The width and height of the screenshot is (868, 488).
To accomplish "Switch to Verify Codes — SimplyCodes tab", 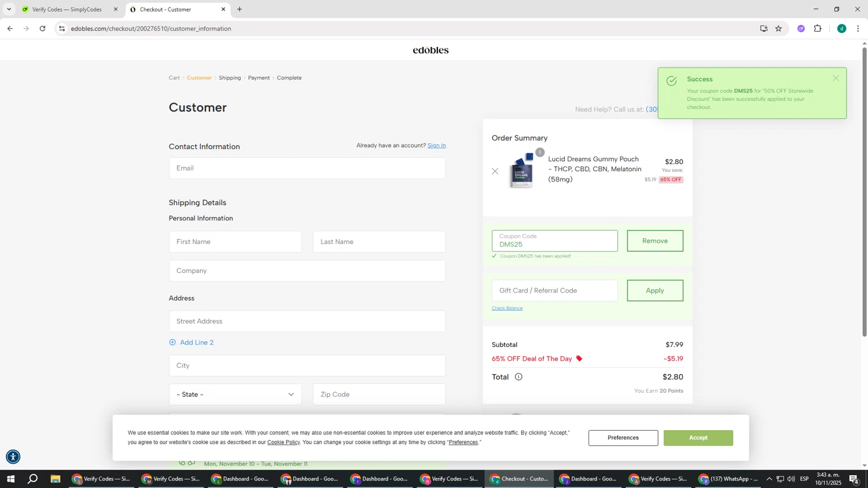I will coord(66,9).
